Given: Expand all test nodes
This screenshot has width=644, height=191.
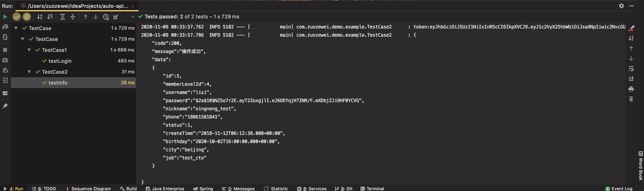Looking at the screenshot, I should click(62, 17).
